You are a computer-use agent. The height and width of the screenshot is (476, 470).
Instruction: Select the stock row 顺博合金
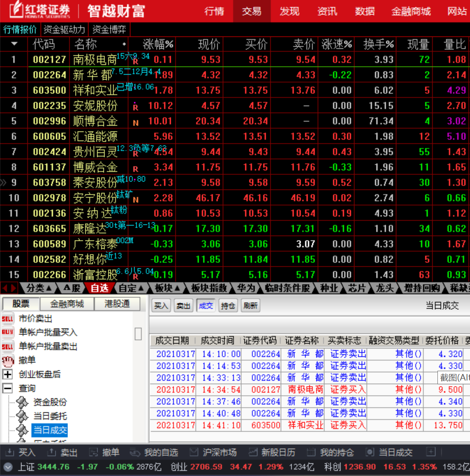tap(235, 121)
